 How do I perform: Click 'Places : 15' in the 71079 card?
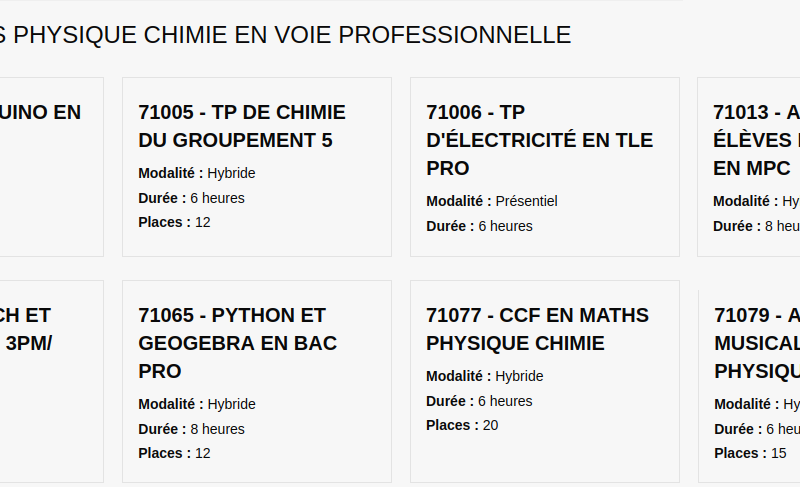coord(751,453)
